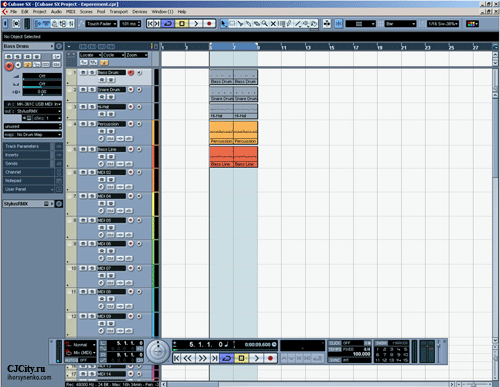
Task: Select the Zoom magnifier tool
Action: coord(265,24)
